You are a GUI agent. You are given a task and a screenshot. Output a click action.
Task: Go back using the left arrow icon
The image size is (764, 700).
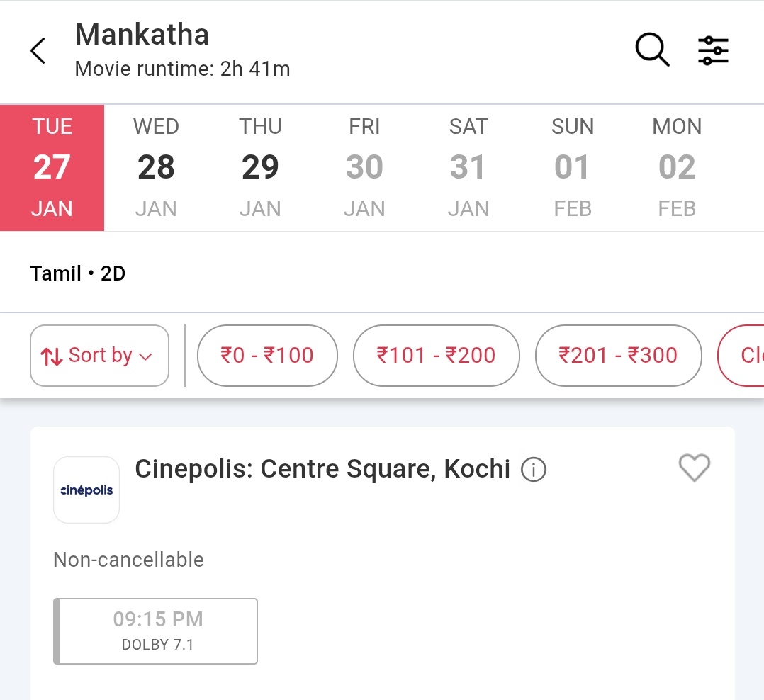(x=38, y=50)
